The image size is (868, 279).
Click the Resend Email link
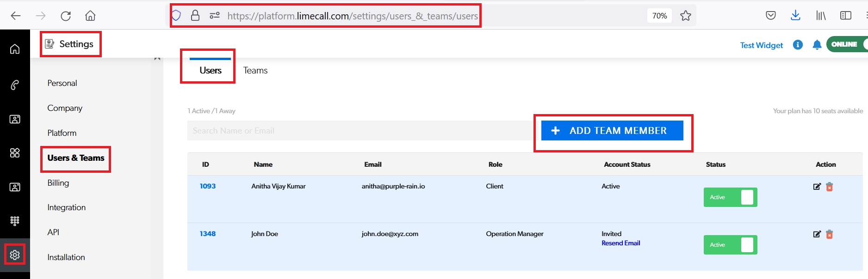pos(620,243)
